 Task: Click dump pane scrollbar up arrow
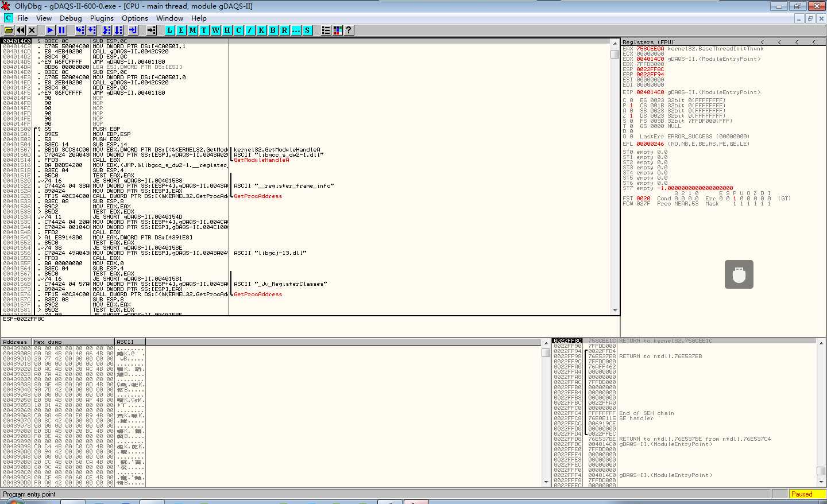(x=546, y=342)
